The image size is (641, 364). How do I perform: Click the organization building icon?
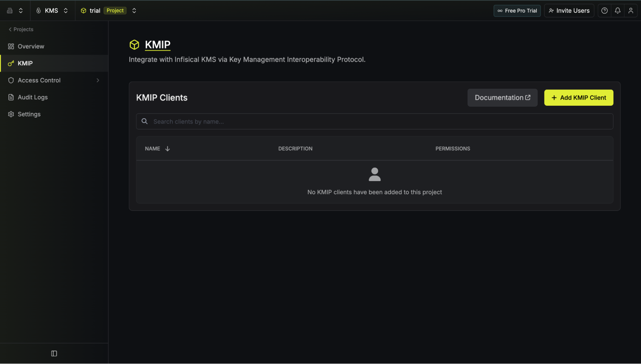pos(10,11)
